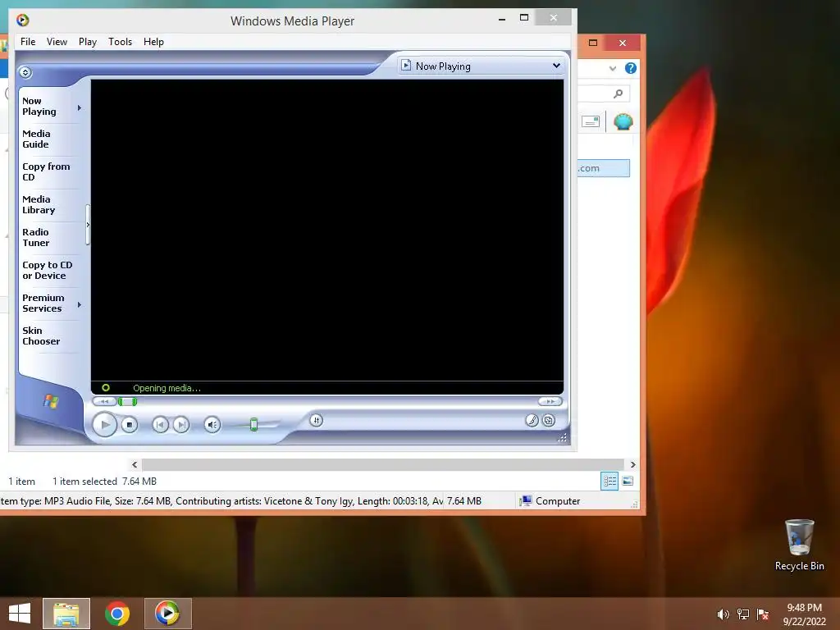Toggle the menu bar show/hide button
Screen dimensions: 840x630
pos(25,72)
